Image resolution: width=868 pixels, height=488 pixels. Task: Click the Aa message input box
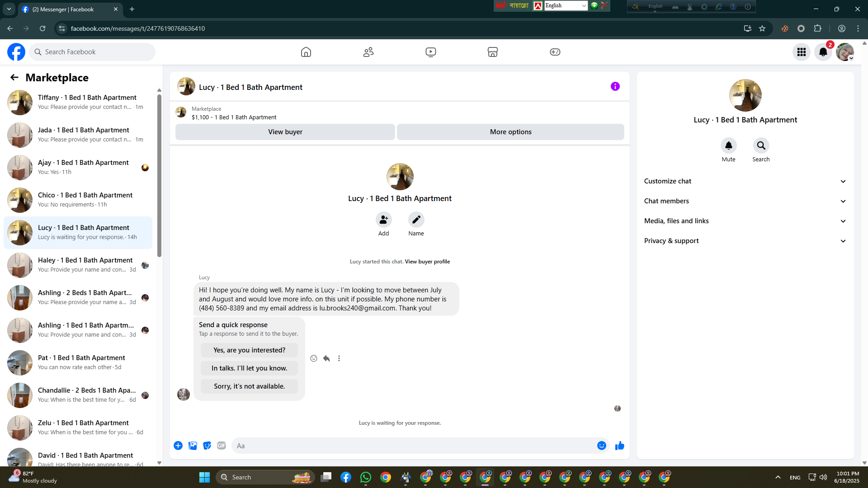tap(414, 446)
